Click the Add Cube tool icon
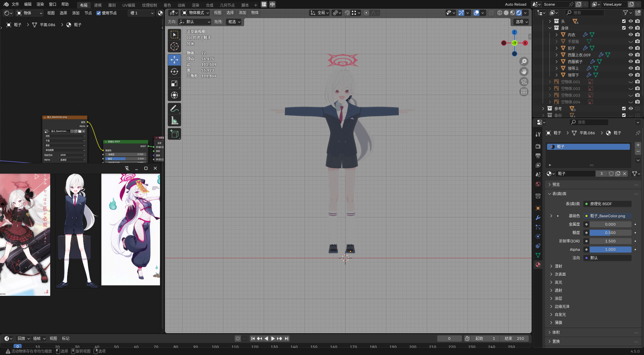Screen dimensions: 644x355 174,134
